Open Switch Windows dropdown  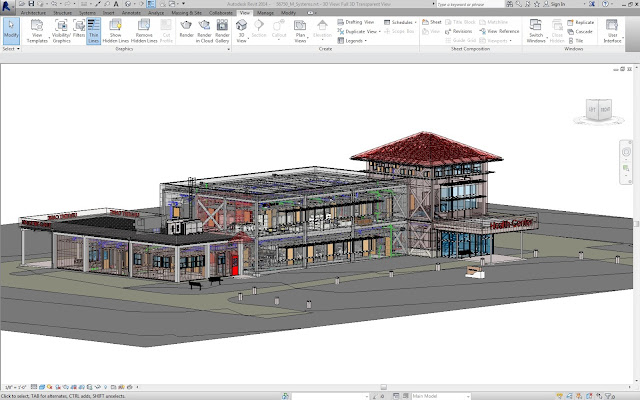click(x=536, y=31)
